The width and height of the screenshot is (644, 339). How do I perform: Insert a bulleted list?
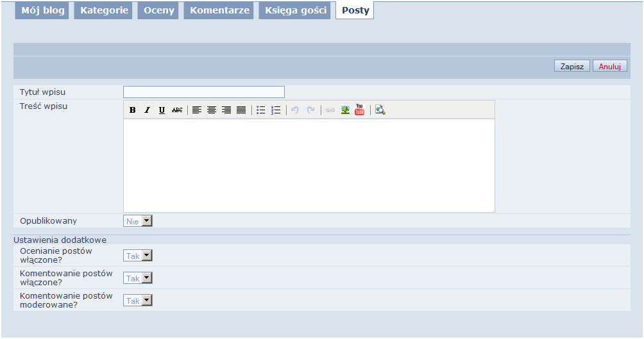(x=261, y=110)
